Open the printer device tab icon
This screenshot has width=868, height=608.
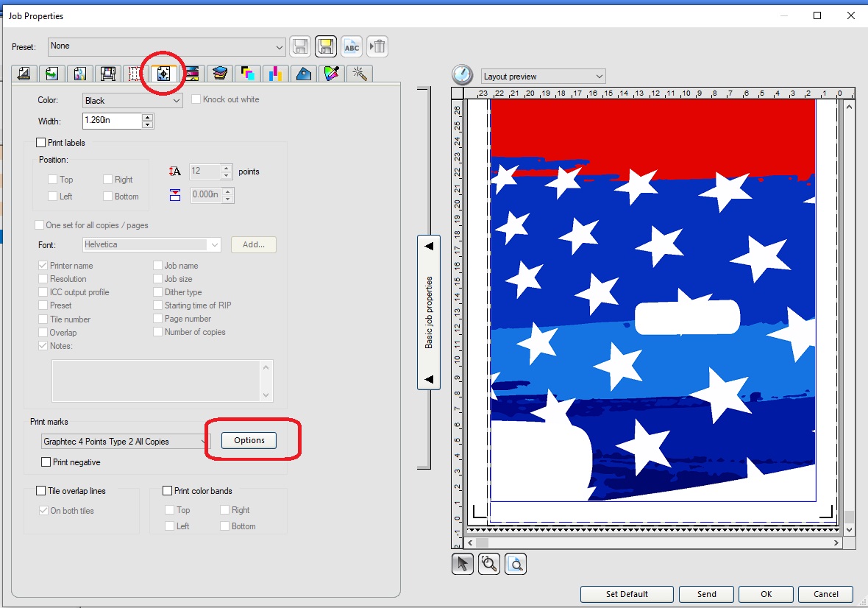point(108,73)
